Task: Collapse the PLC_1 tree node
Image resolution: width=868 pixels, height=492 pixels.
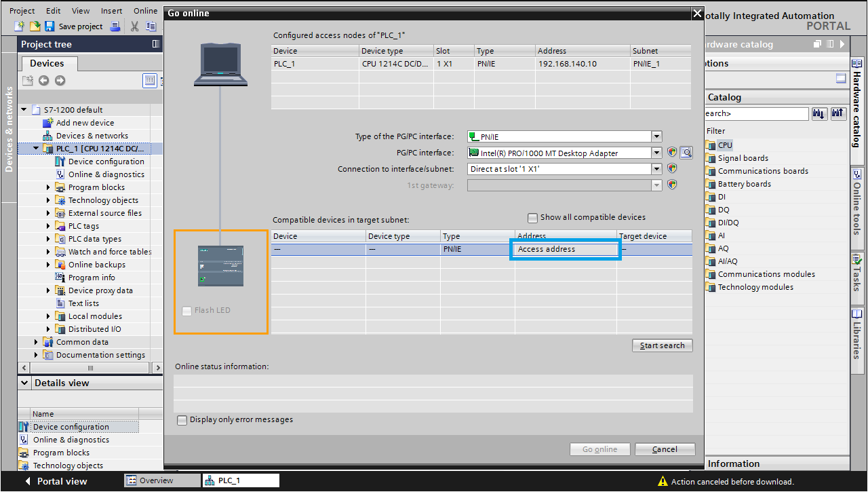Action: (36, 148)
